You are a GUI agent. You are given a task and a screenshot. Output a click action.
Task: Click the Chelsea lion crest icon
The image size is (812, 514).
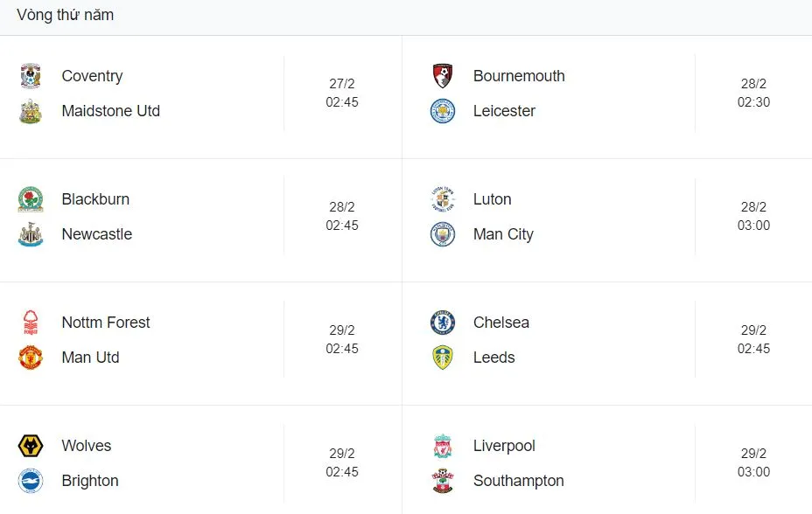pos(443,323)
